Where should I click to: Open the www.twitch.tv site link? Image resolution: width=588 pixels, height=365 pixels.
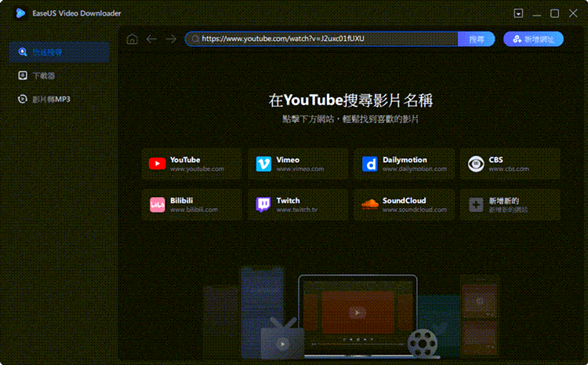[297, 210]
